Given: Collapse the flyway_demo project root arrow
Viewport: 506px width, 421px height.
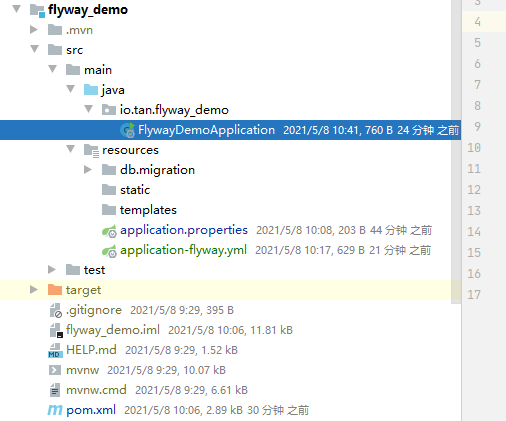Looking at the screenshot, I should [16, 9].
